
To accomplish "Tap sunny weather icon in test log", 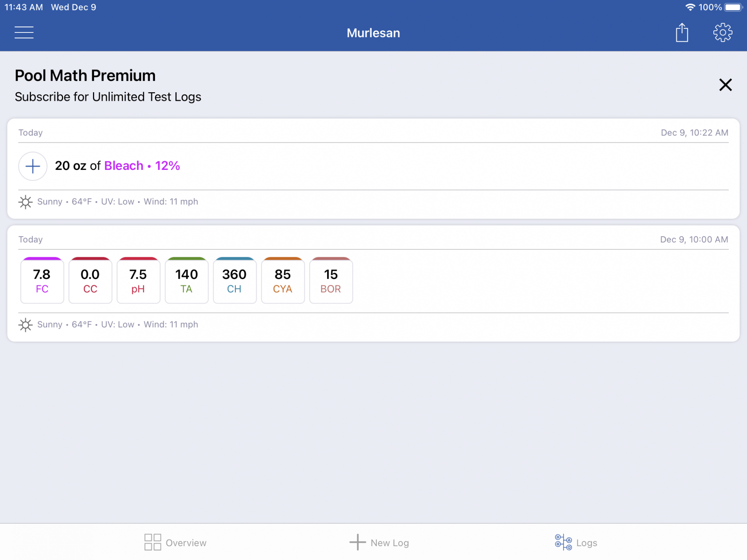I will tap(25, 325).
